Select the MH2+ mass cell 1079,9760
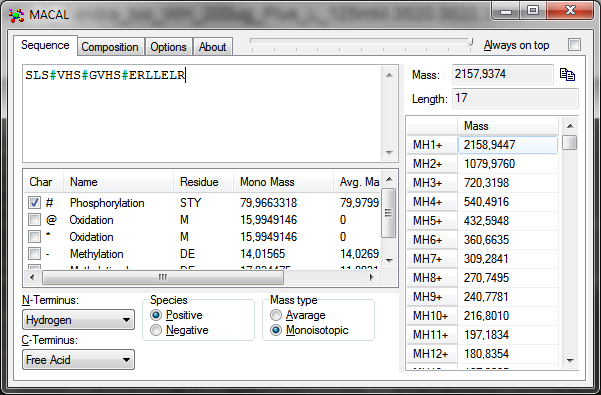 [508, 164]
